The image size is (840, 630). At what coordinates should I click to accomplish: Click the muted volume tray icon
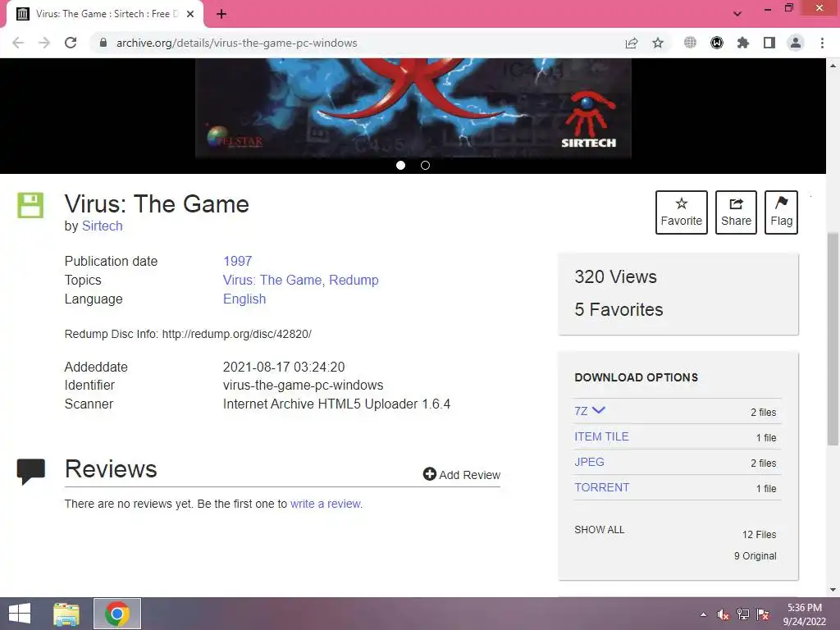[x=723, y=614]
